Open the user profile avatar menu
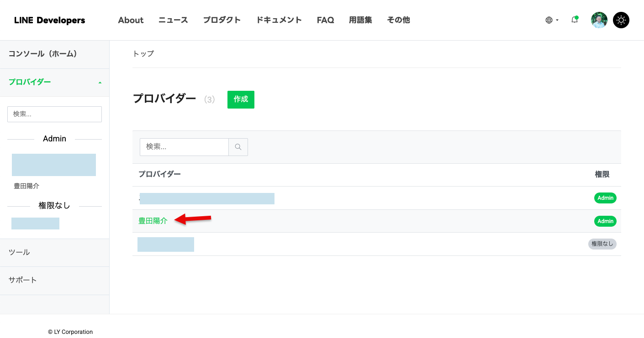The height and width of the screenshot is (338, 644). pyautogui.click(x=599, y=20)
